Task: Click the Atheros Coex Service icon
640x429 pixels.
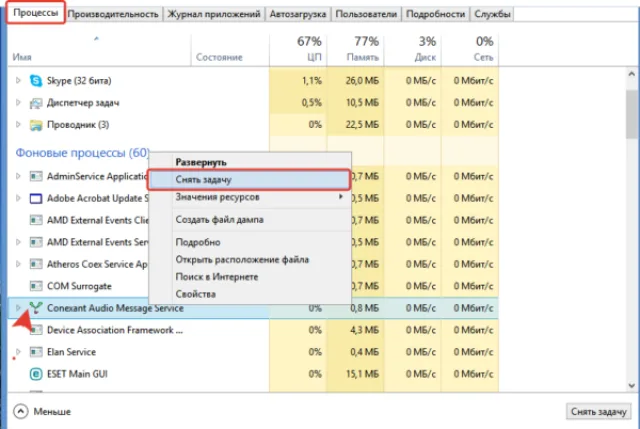Action: point(36,265)
